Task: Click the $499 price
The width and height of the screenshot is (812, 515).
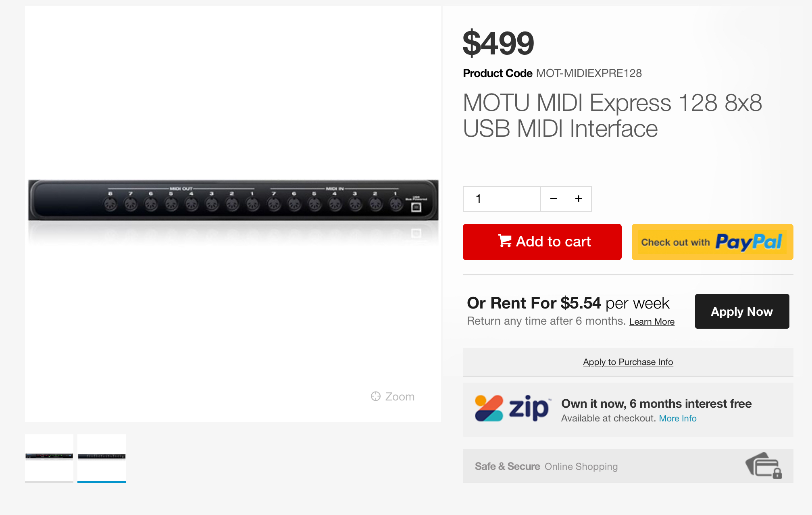Action: click(x=498, y=43)
